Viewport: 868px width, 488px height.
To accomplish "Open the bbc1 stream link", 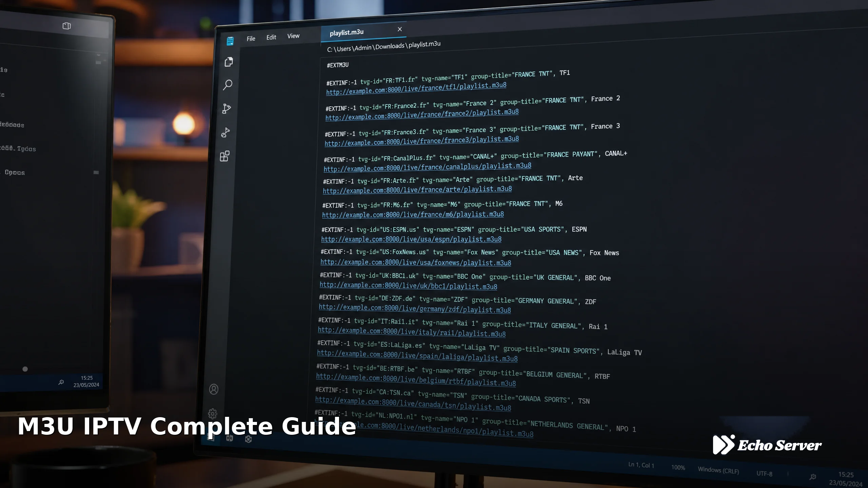I will click(408, 286).
